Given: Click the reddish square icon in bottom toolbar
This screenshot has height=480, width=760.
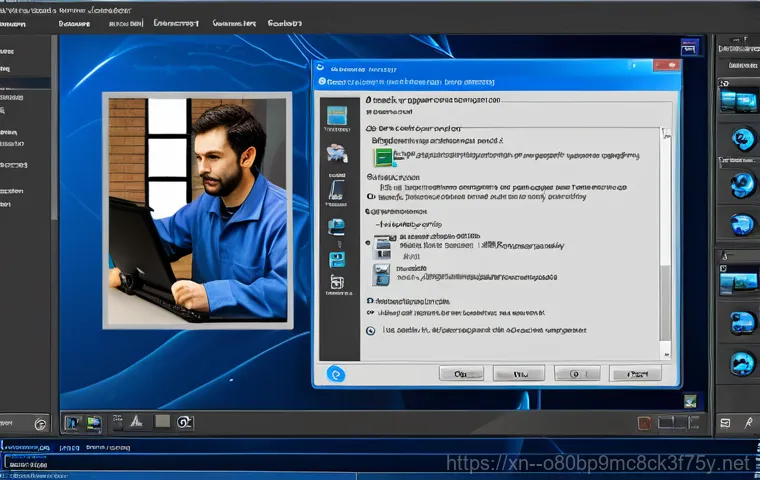Looking at the screenshot, I should click(x=644, y=423).
